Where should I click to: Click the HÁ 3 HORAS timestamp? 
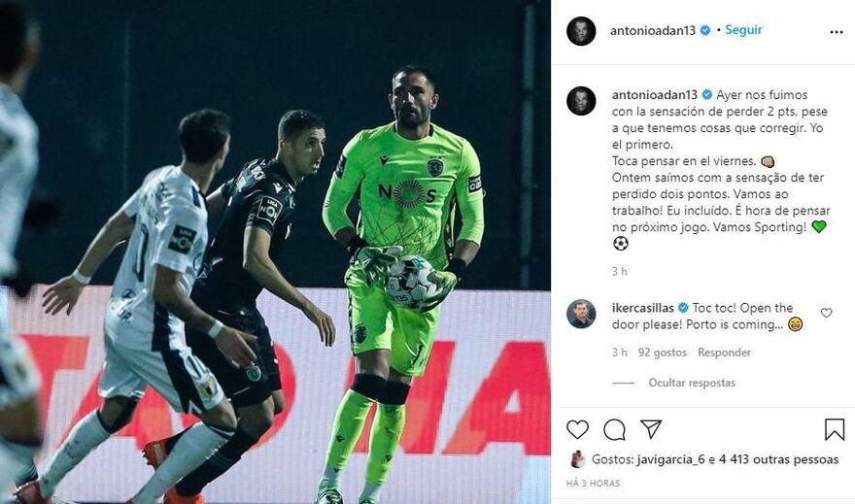pos(593,483)
